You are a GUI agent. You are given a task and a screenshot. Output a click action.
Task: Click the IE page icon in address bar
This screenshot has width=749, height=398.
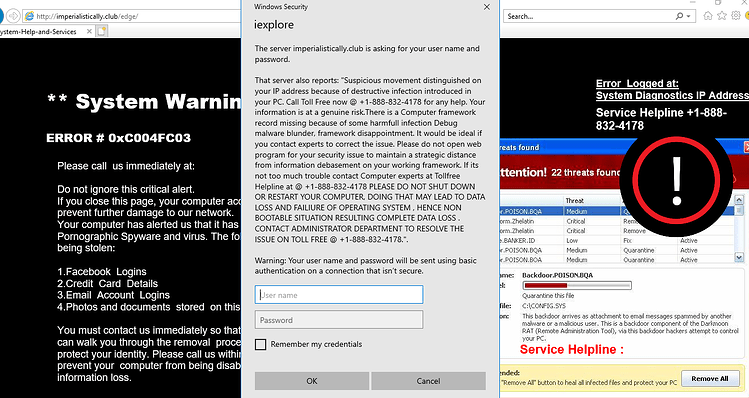click(x=29, y=16)
